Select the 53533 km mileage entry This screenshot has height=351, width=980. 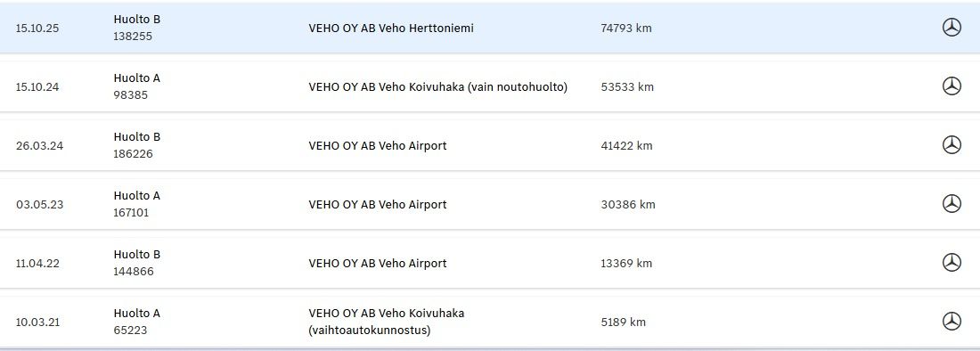point(627,86)
